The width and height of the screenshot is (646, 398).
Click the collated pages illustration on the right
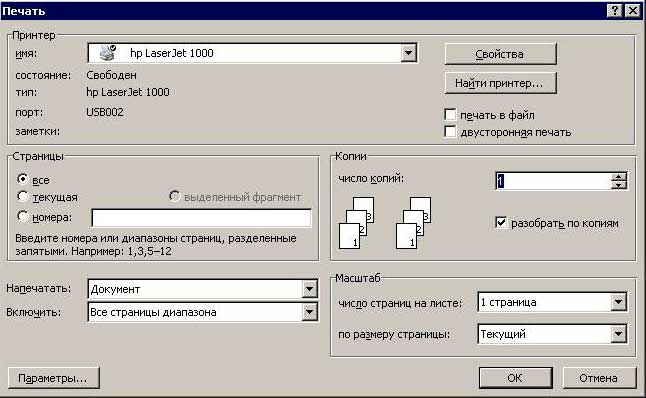(x=413, y=222)
